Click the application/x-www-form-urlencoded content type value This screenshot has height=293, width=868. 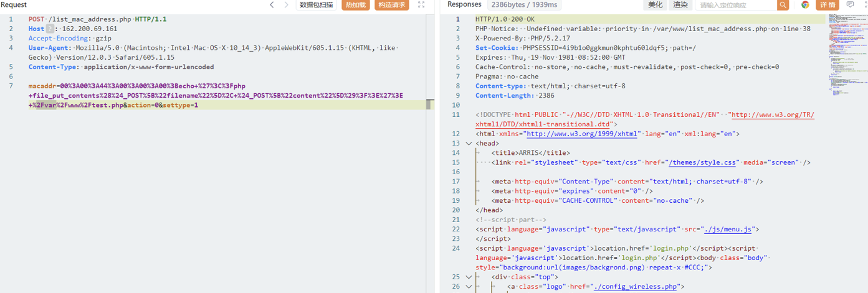pos(148,67)
